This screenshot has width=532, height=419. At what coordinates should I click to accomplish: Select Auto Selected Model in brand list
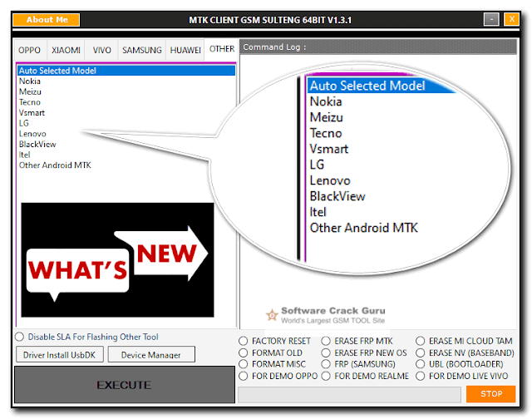[126, 71]
